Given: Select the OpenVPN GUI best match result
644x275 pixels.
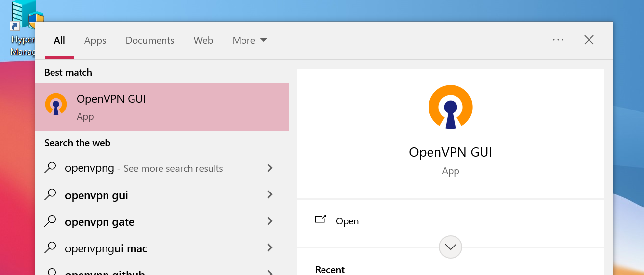Looking at the screenshot, I should (162, 107).
